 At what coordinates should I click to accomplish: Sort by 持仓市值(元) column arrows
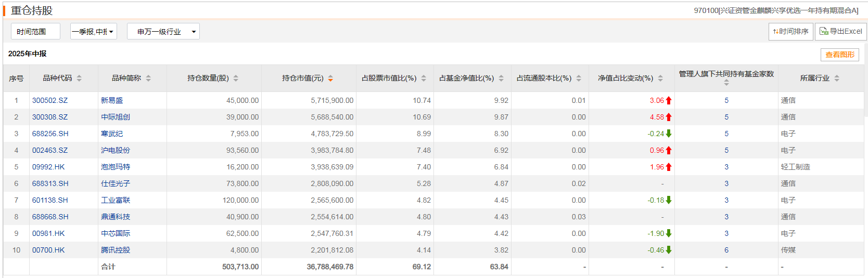(x=330, y=78)
